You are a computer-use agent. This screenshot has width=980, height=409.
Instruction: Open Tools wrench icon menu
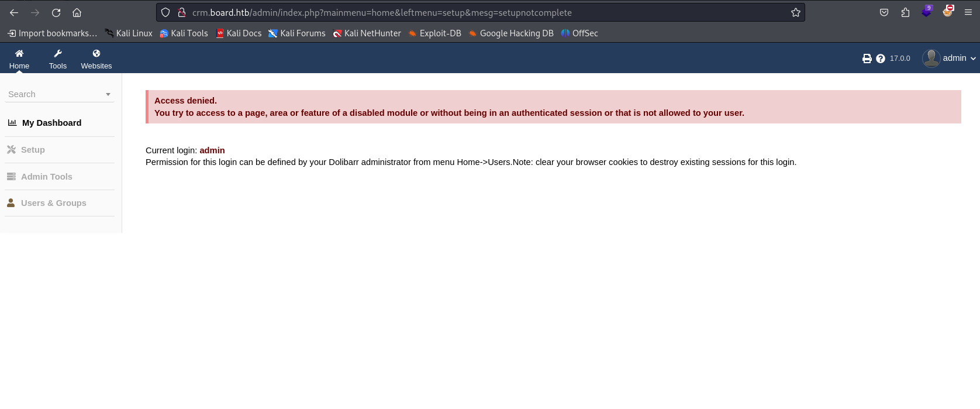tap(58, 53)
